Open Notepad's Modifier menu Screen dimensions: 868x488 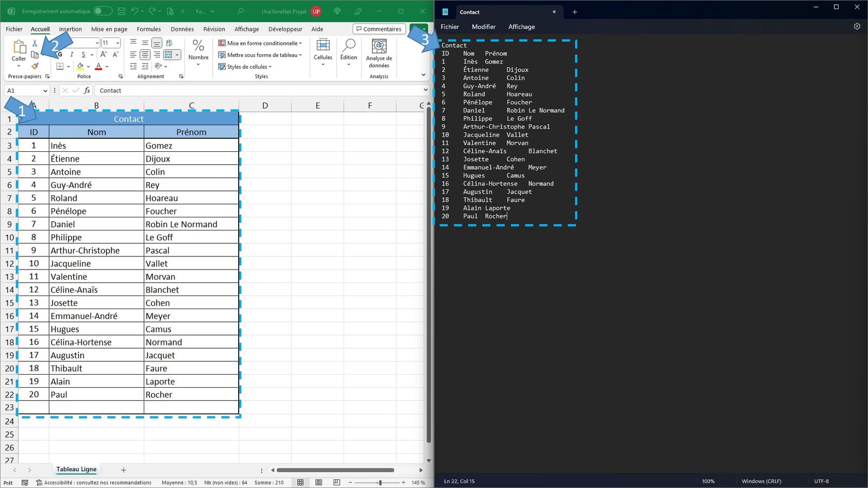tap(483, 27)
